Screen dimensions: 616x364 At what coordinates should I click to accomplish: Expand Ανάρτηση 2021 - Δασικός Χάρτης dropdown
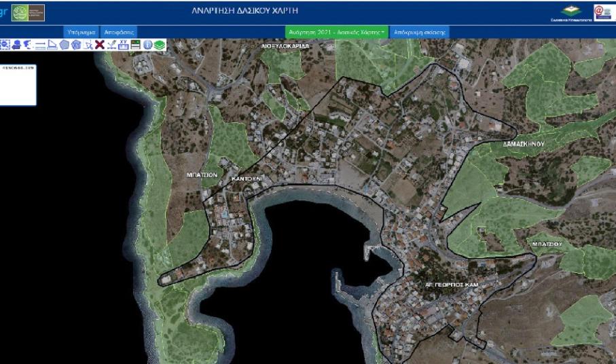pos(337,32)
